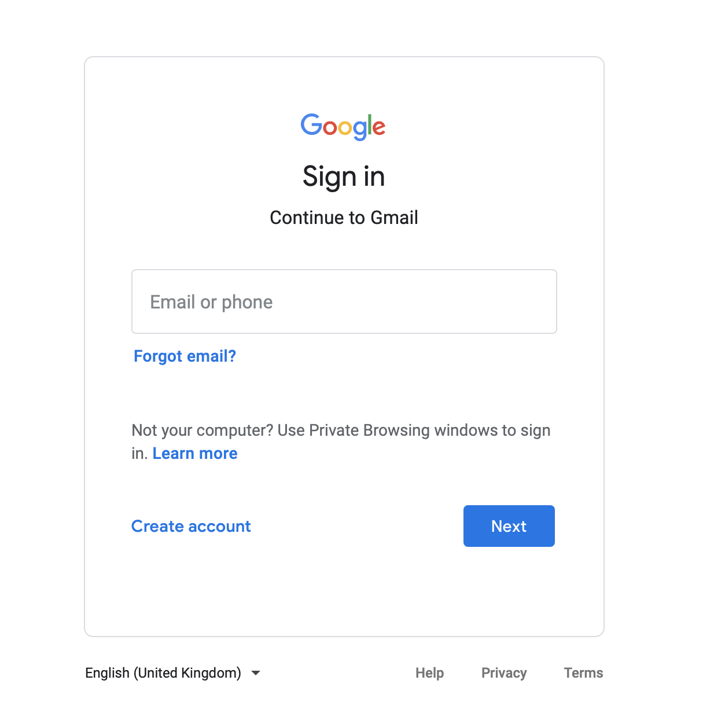The height and width of the screenshot is (728, 714).
Task: Open the Privacy footer link
Action: point(504,673)
